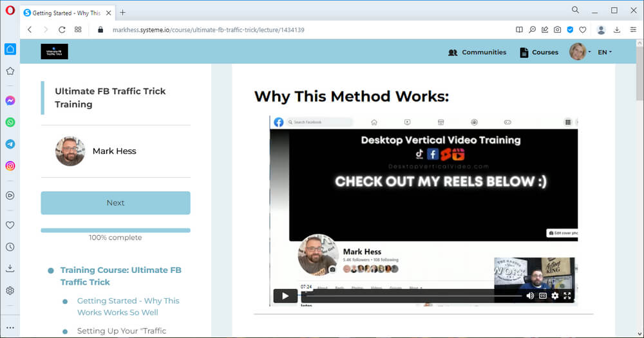Play the lecture video
Image resolution: width=644 pixels, height=338 pixels.
[285, 296]
